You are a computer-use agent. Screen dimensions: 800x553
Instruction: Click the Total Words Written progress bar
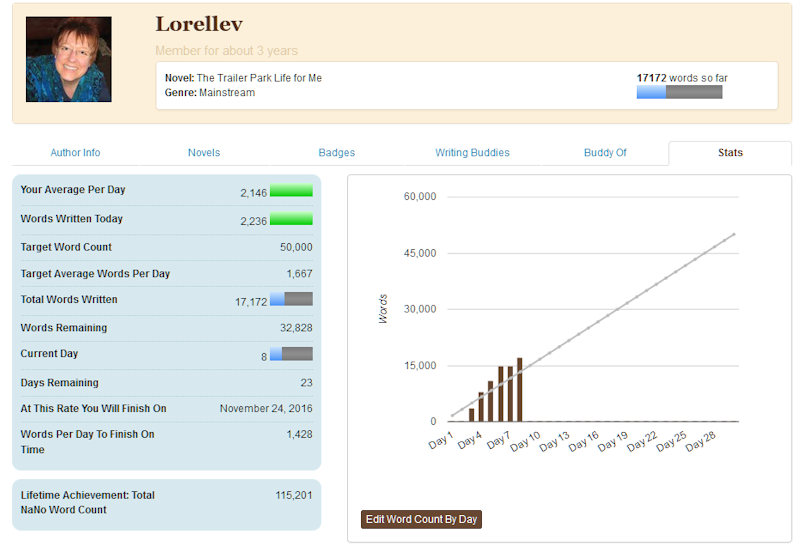[x=291, y=299]
